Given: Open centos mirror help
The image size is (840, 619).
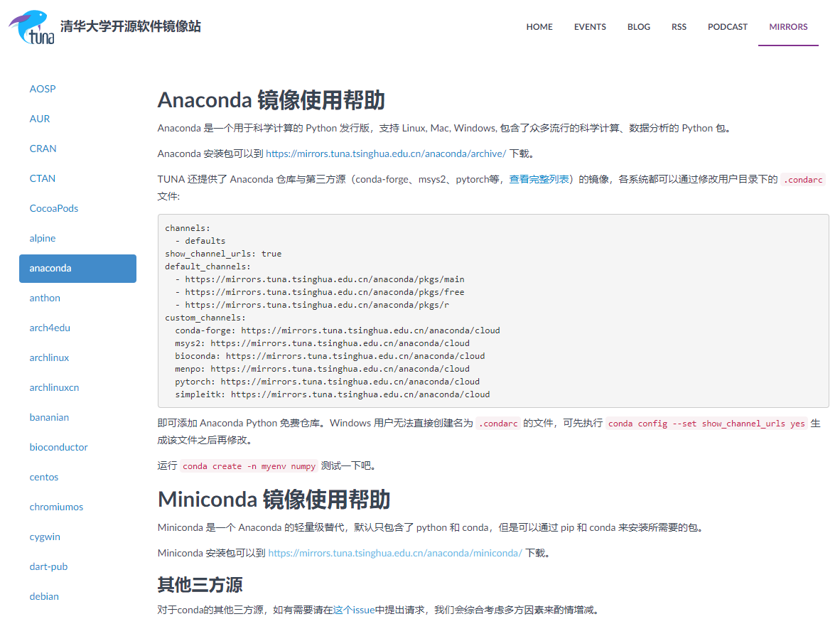Looking at the screenshot, I should click(x=44, y=477).
